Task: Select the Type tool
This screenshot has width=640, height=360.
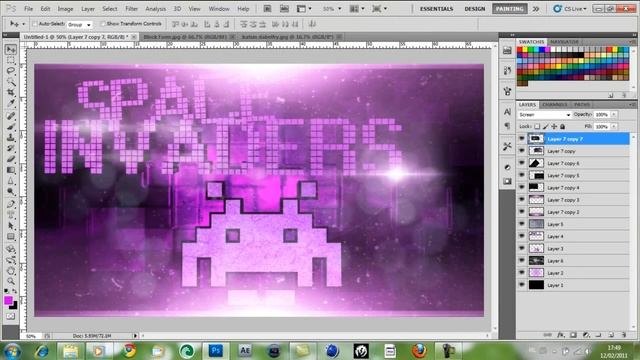Action: (x=11, y=215)
